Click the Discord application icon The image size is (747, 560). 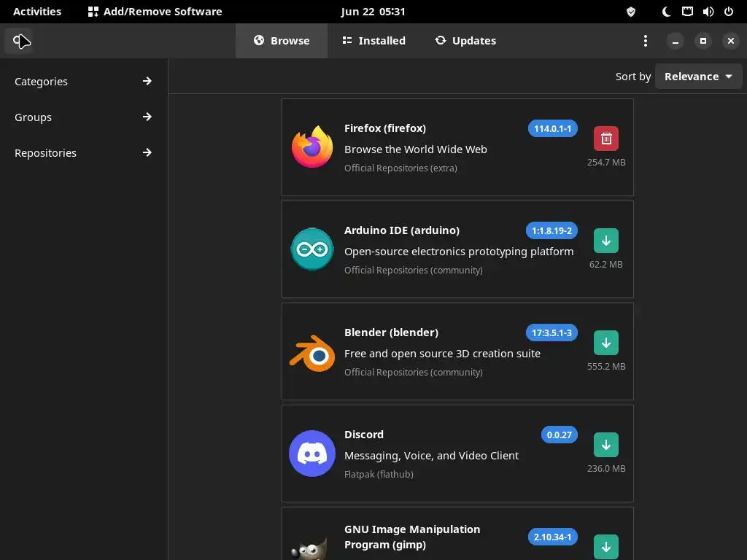tap(312, 454)
